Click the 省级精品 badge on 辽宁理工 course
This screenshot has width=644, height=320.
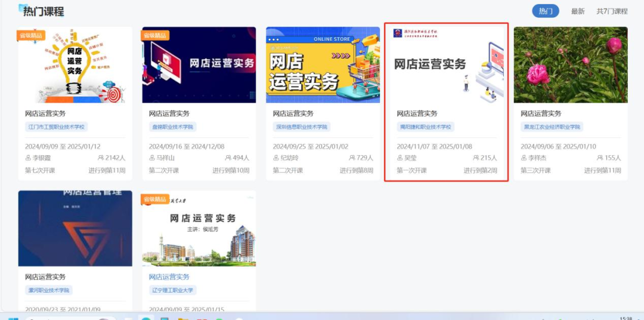coord(155,199)
